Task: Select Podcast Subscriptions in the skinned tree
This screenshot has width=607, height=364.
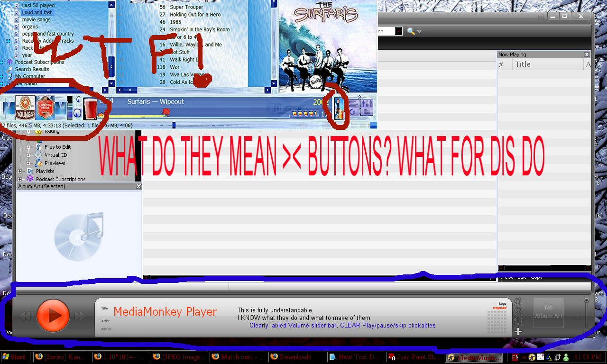Action: pos(39,62)
